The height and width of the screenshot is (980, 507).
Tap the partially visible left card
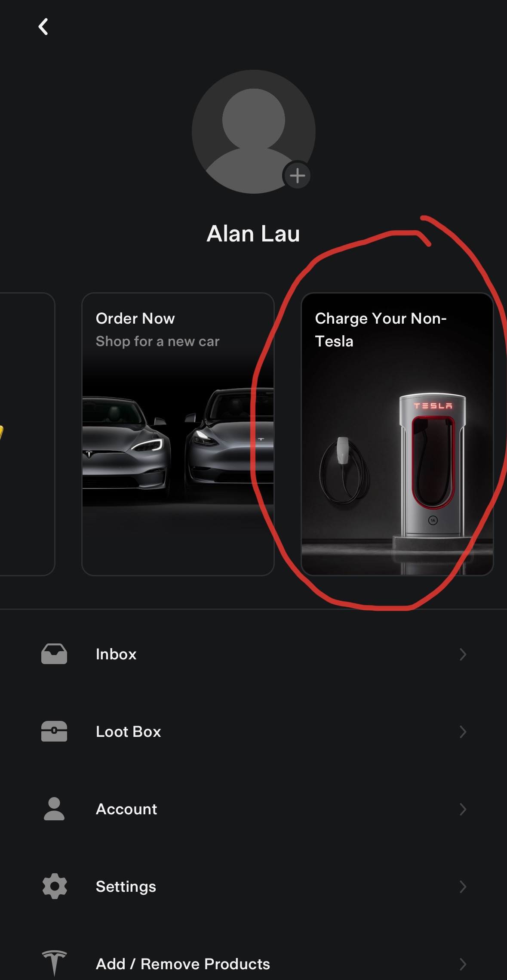tap(27, 434)
